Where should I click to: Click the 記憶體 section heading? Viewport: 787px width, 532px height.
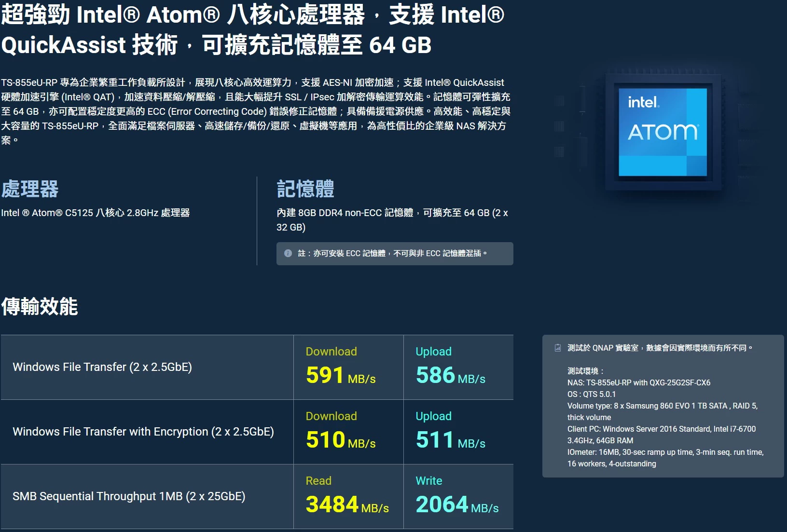(305, 189)
